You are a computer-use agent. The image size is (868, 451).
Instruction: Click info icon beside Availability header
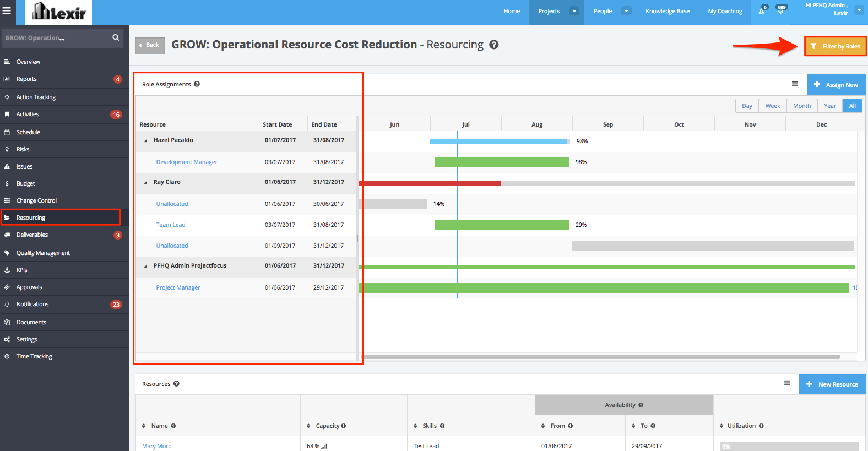(641, 405)
